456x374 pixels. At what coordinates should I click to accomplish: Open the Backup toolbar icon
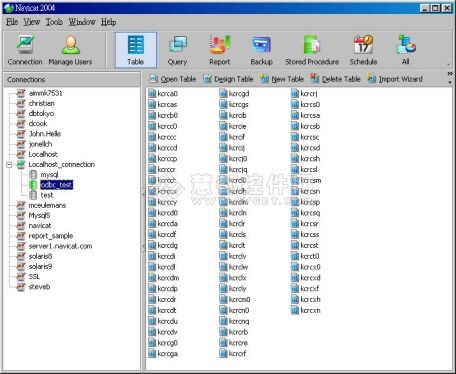pyautogui.click(x=262, y=50)
